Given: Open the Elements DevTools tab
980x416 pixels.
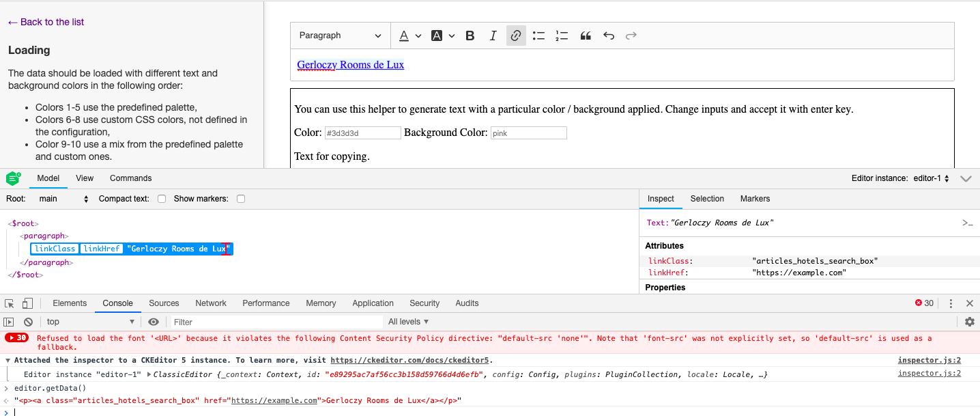Looking at the screenshot, I should pyautogui.click(x=70, y=303).
